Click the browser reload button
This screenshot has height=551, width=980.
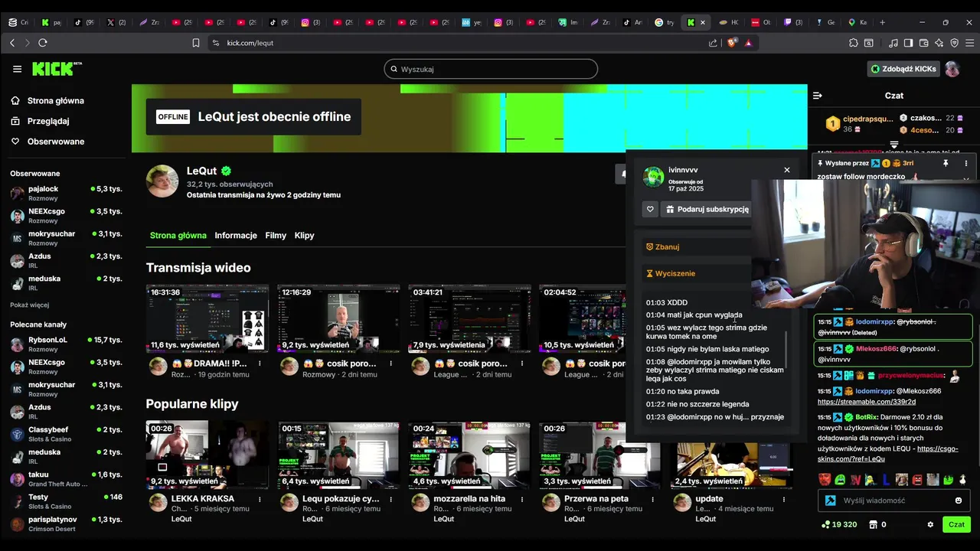[x=43, y=43]
